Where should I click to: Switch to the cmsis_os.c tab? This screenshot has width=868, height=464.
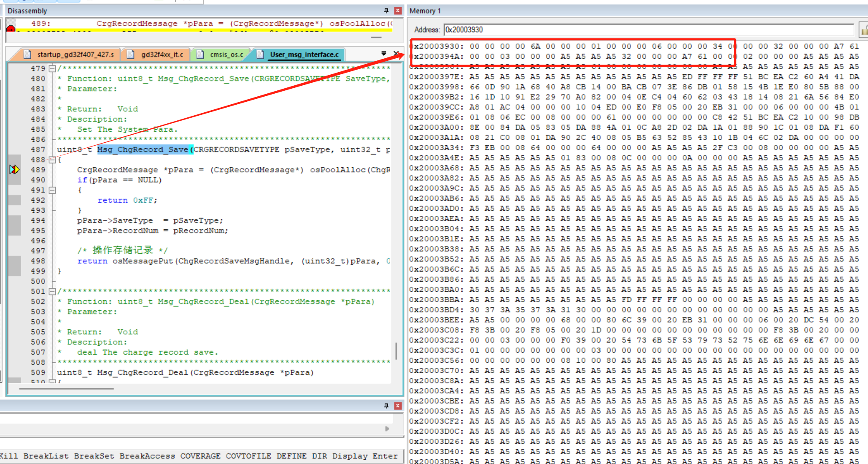click(226, 54)
